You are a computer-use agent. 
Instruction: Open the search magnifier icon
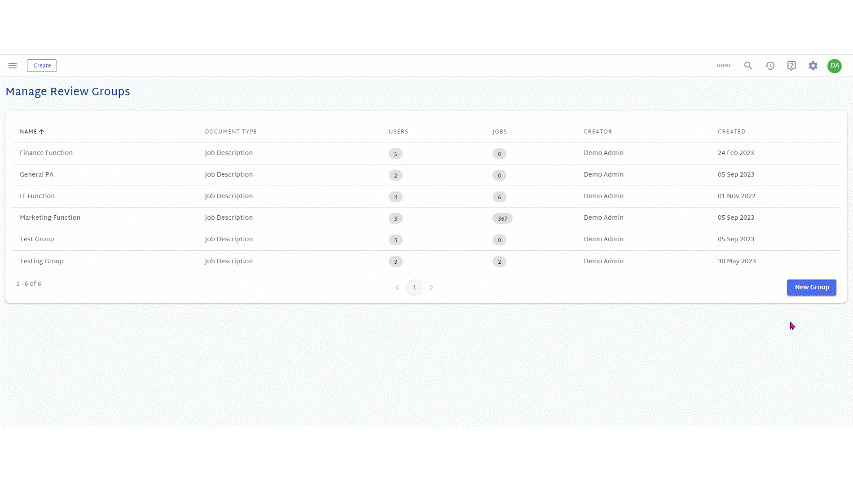coord(748,66)
